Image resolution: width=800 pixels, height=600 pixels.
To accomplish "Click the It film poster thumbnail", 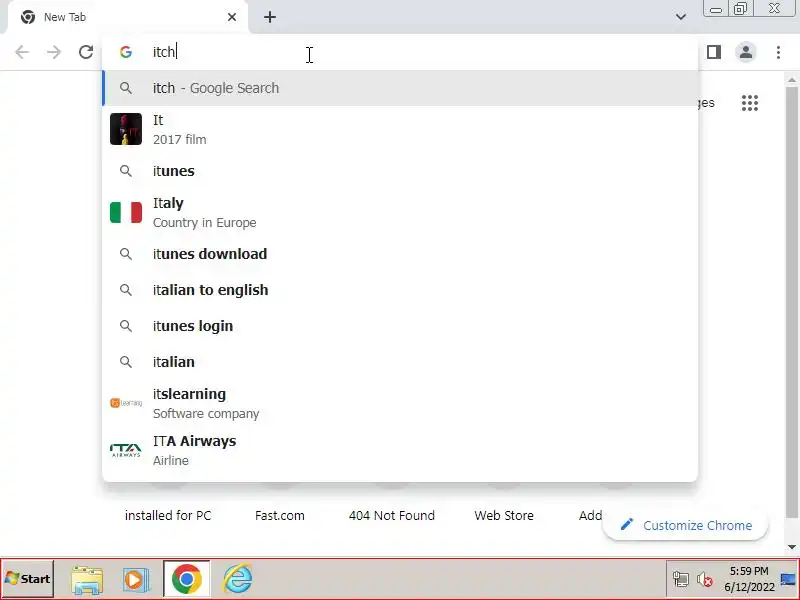I will (x=126, y=129).
